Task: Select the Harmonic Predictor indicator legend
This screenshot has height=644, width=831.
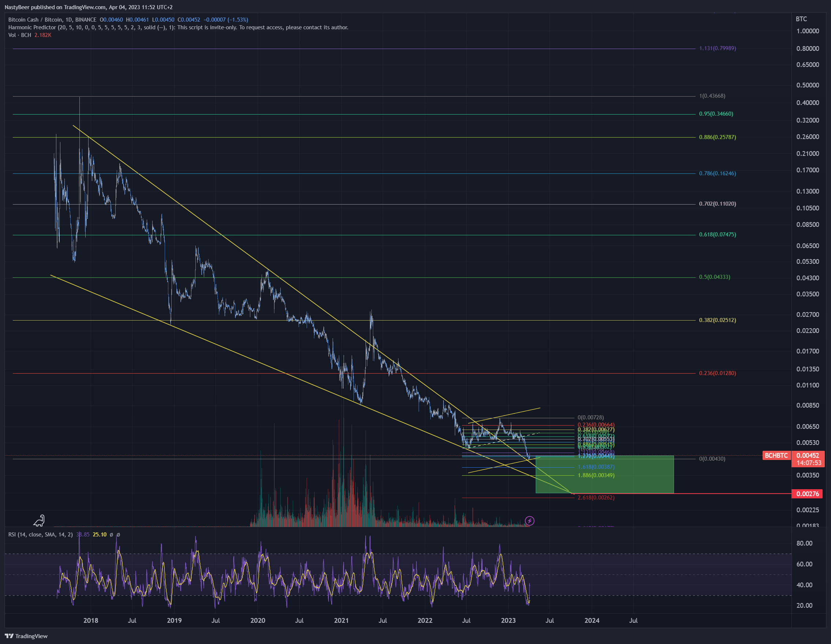Action: pos(178,27)
